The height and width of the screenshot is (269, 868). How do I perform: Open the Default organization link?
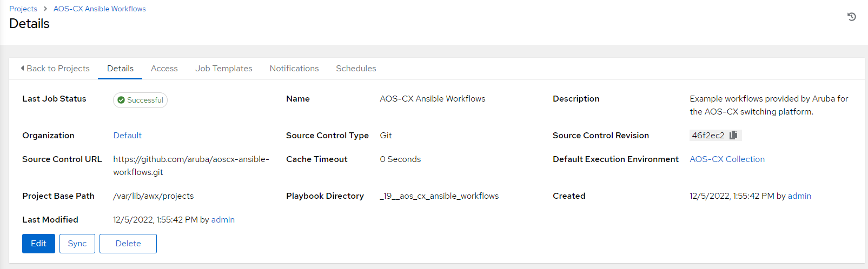coord(128,136)
